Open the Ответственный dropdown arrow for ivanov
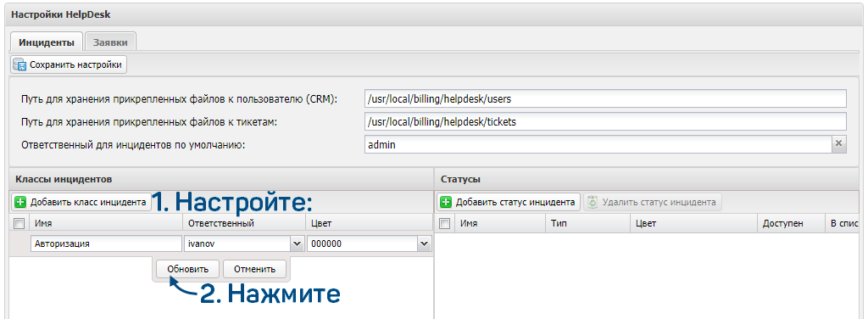The image size is (868, 319). (x=298, y=243)
